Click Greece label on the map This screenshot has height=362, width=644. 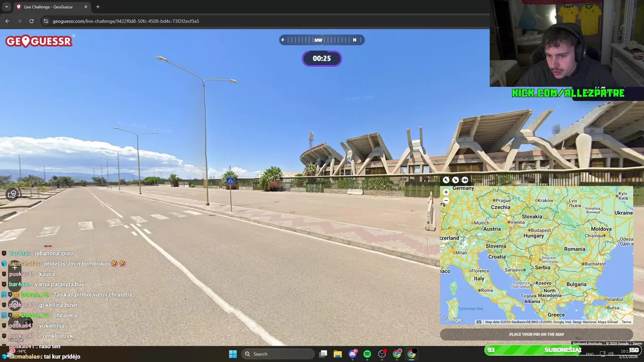pyautogui.click(x=556, y=315)
